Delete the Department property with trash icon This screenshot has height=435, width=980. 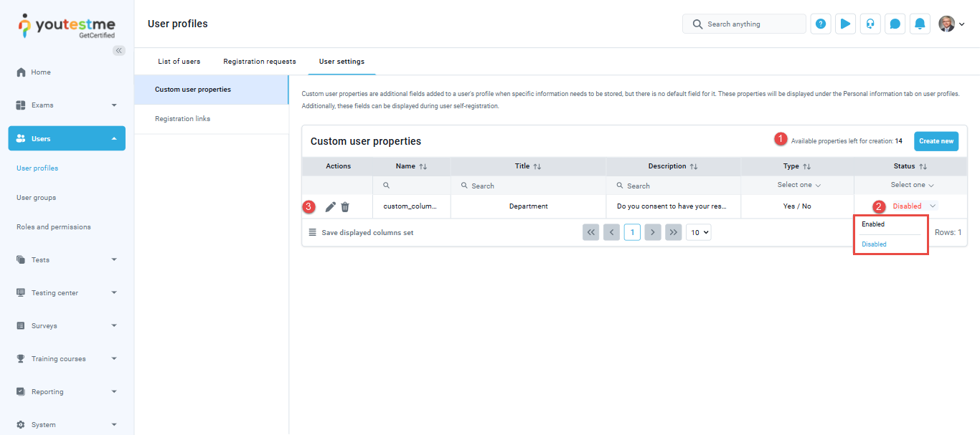click(345, 206)
